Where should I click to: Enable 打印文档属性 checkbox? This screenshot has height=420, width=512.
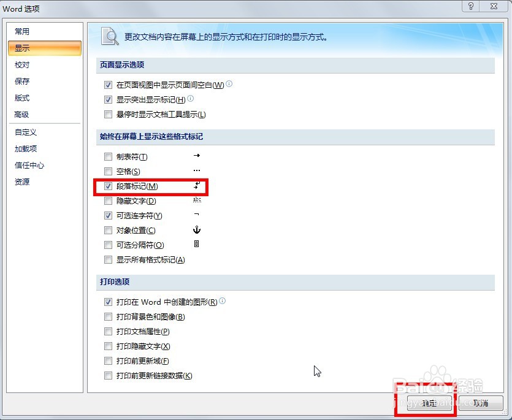click(x=108, y=332)
